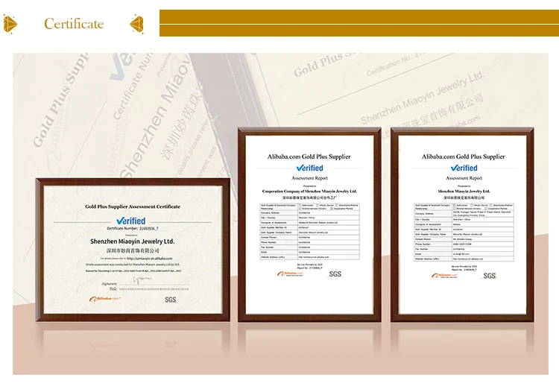The width and height of the screenshot is (559, 392).
Task: Open the rightmost framed Assessment Report
Action: click(x=462, y=224)
